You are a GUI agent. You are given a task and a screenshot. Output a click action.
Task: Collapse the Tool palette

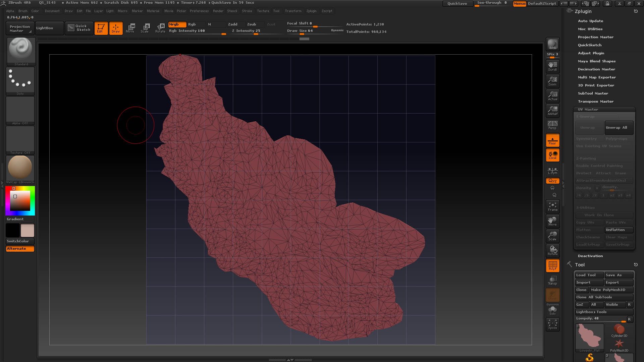(580, 265)
